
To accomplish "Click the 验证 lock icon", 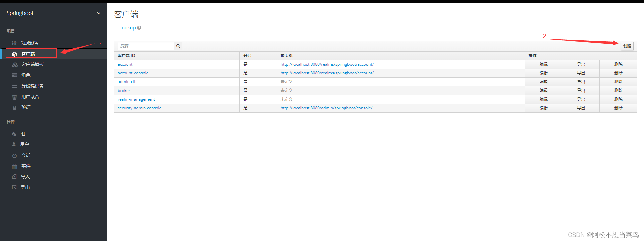I will coord(14,108).
